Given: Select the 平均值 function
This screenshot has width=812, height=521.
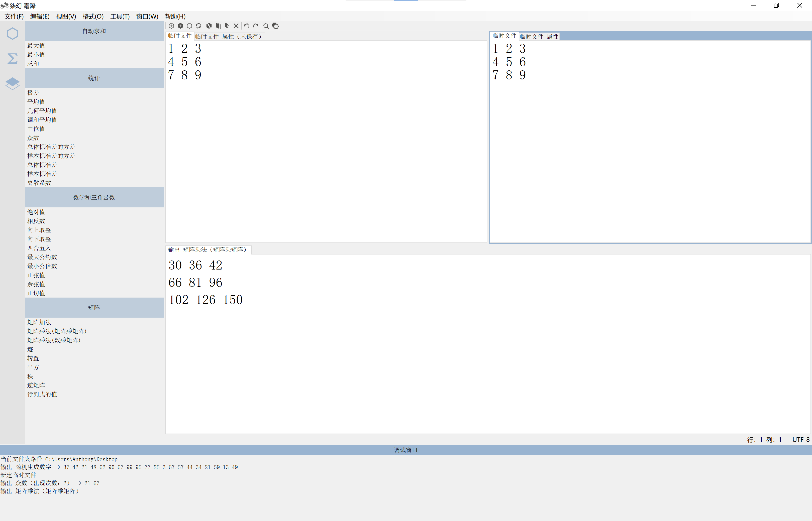Looking at the screenshot, I should (x=36, y=102).
